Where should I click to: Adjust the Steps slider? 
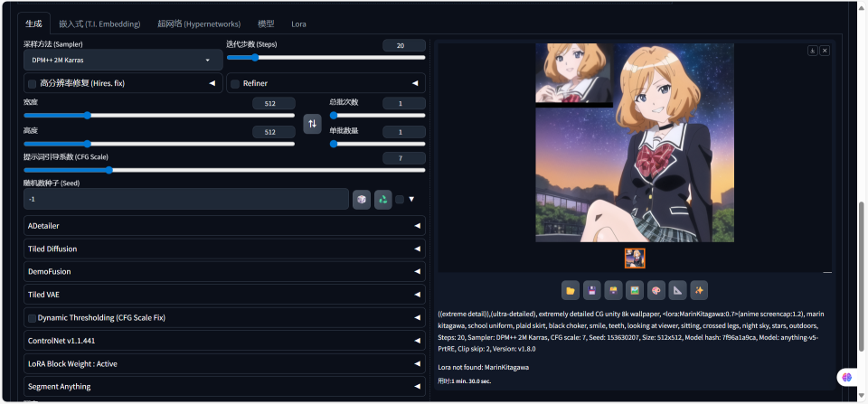[326, 57]
